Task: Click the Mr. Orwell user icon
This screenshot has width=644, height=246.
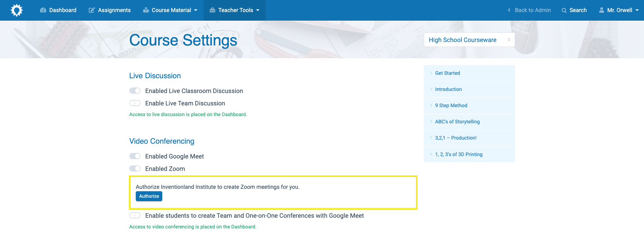Action: pyautogui.click(x=602, y=10)
